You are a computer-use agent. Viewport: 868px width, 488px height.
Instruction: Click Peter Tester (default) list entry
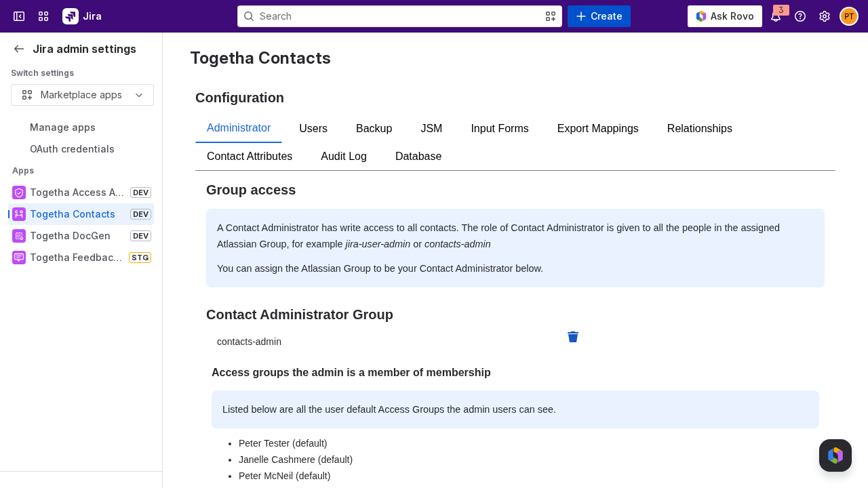click(283, 443)
